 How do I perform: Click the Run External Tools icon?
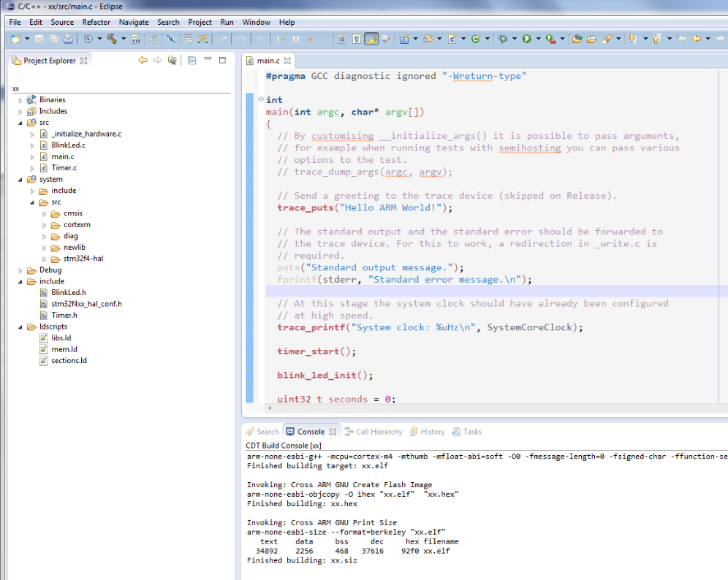(x=550, y=39)
